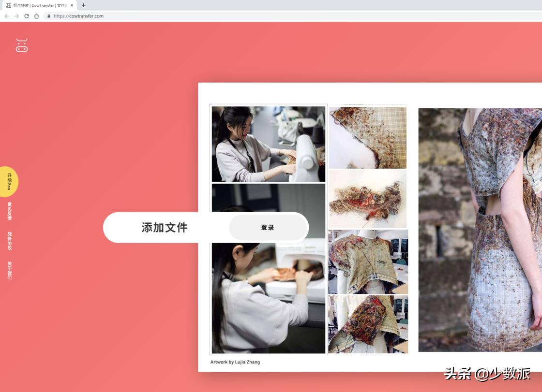Image resolution: width=542 pixels, height=392 pixels.
Task: Open the 服务协议 service agreement link
Action: pos(9,241)
